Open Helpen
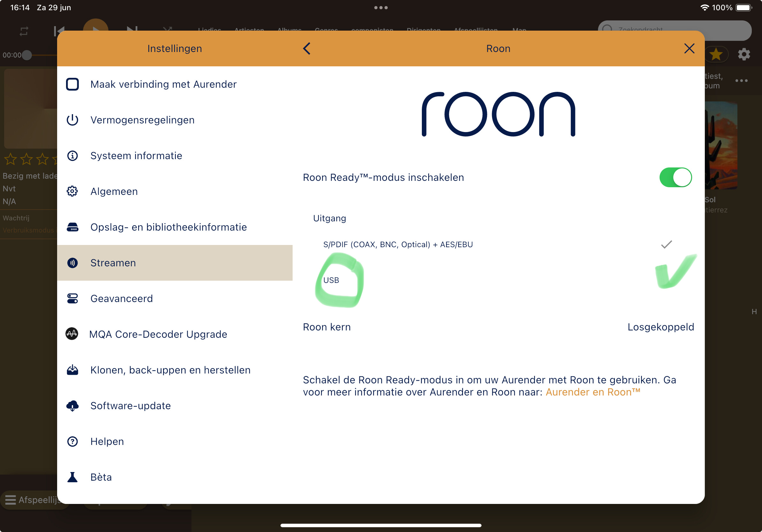 point(175,441)
